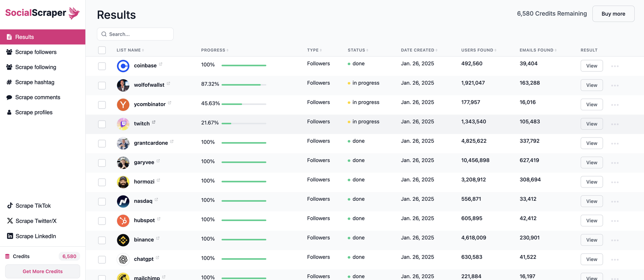Sort by List Name column

pyautogui.click(x=130, y=50)
